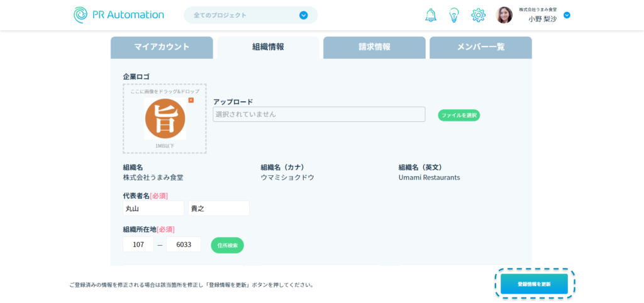Click the upload file path field
This screenshot has width=644, height=303.
(x=319, y=114)
